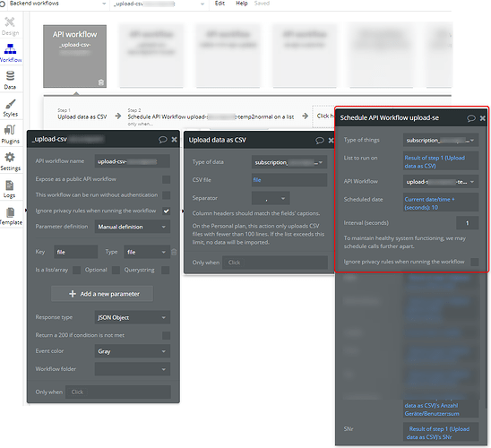The width and height of the screenshot is (491, 448).
Task: Delete the _upload-csv API workflow via trash icon
Action: [x=101, y=82]
